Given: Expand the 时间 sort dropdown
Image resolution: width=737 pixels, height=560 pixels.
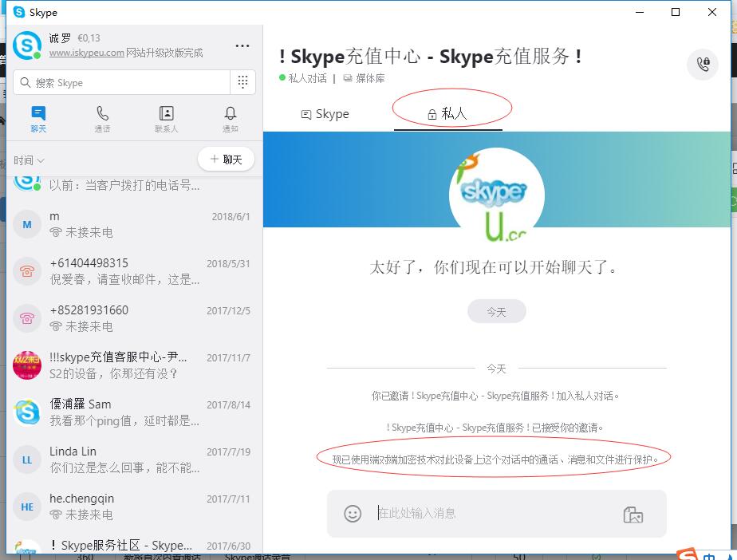Looking at the screenshot, I should 29,161.
